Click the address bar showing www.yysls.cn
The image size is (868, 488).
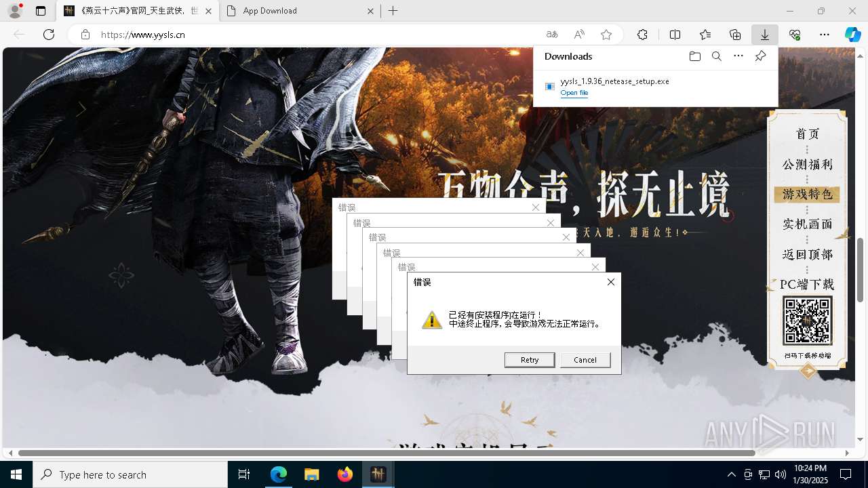tap(319, 35)
